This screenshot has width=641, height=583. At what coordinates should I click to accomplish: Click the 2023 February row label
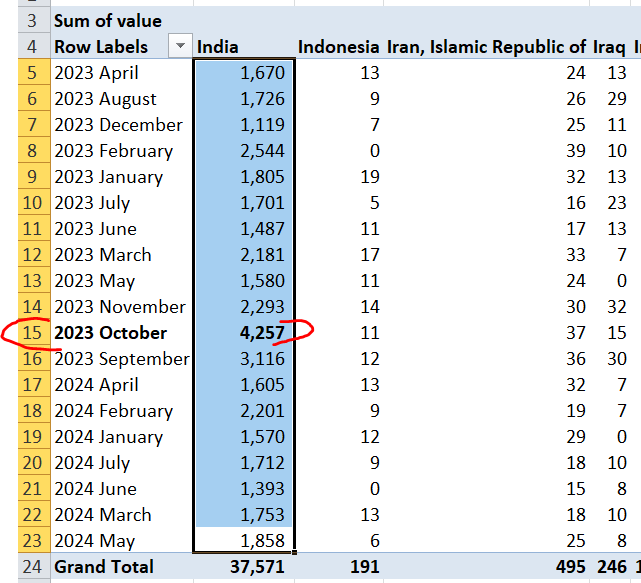pyautogui.click(x=114, y=151)
